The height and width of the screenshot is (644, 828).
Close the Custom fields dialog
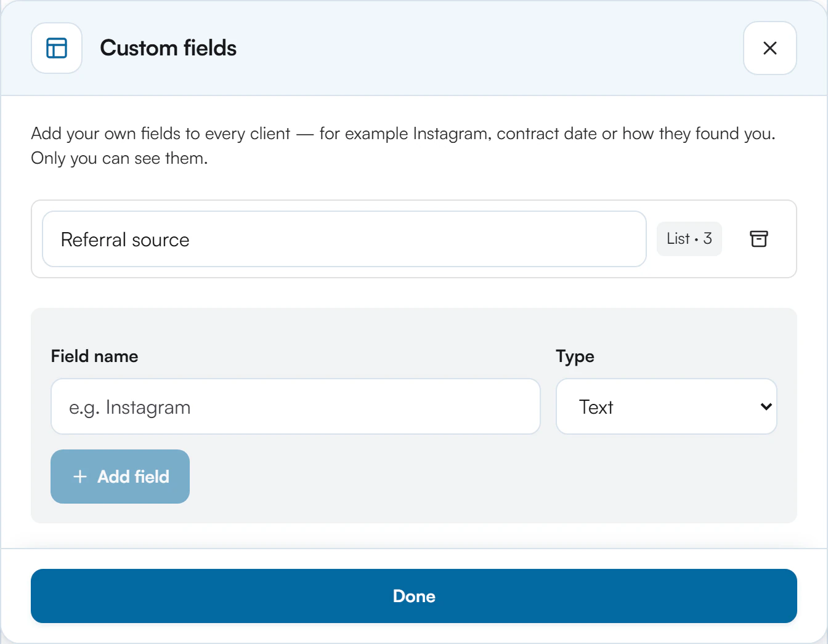pos(769,48)
